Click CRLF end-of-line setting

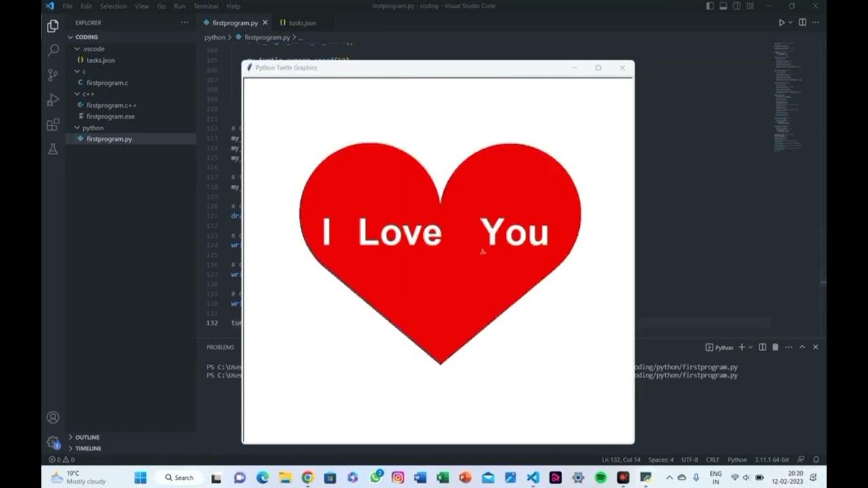(713, 460)
